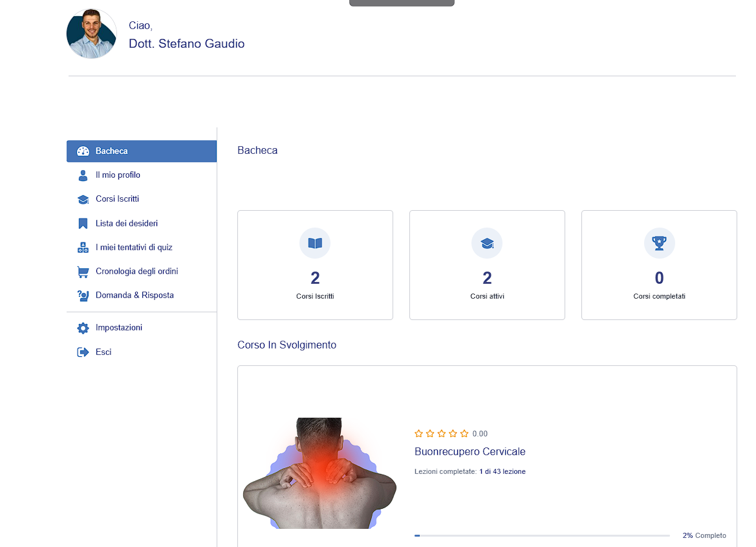Click the quiz blocks icon in sidebar
The image size is (756, 547).
tap(83, 248)
